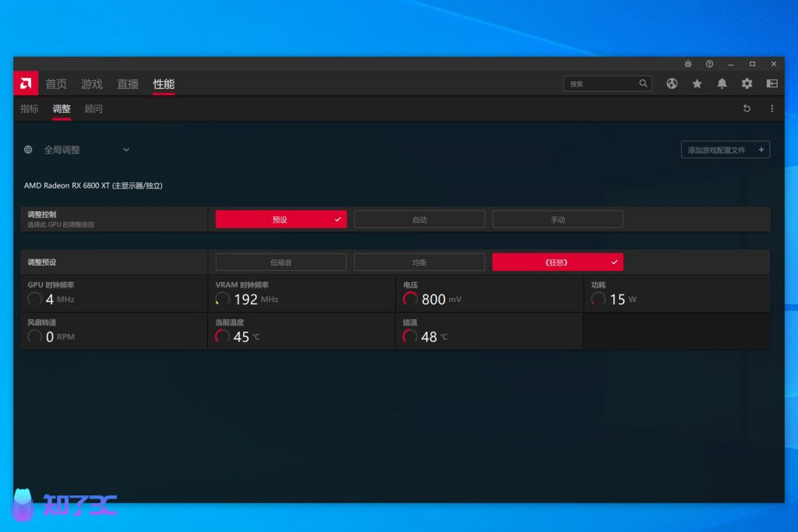Go to the 首页 tab
Screen dimensions: 798x532
tap(56, 84)
